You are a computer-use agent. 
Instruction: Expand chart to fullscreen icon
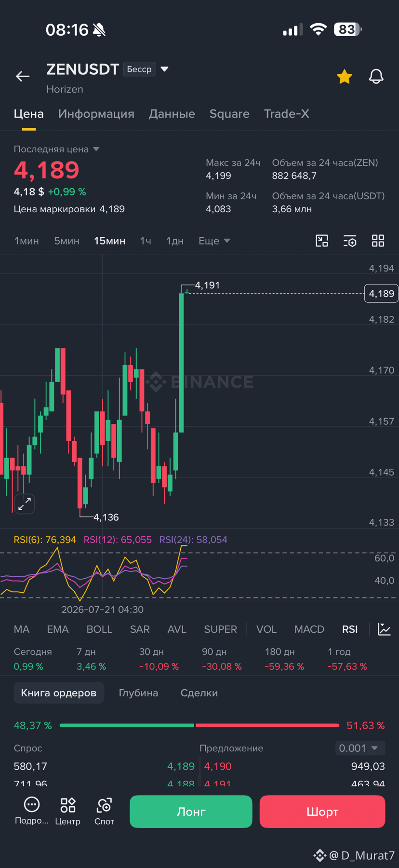tap(25, 504)
